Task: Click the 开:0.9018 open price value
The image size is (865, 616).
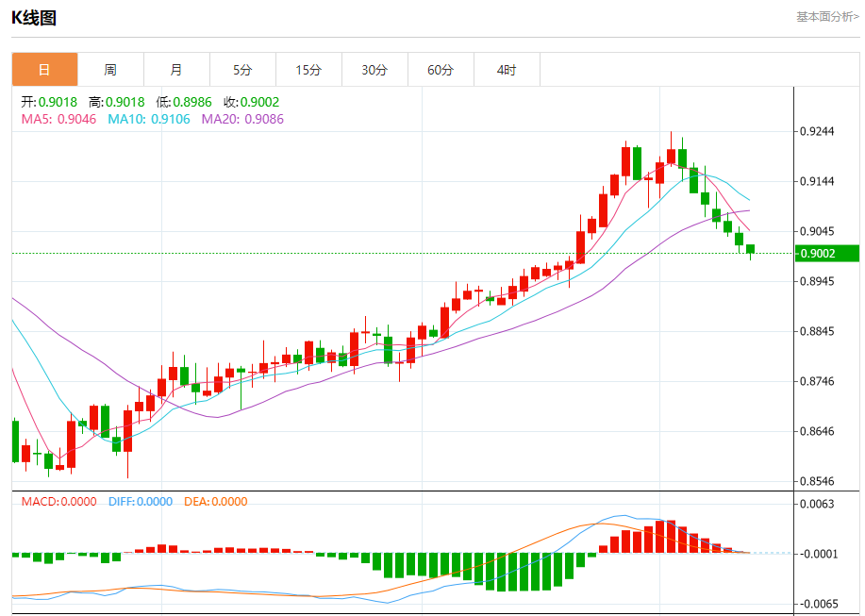Action: click(x=49, y=102)
